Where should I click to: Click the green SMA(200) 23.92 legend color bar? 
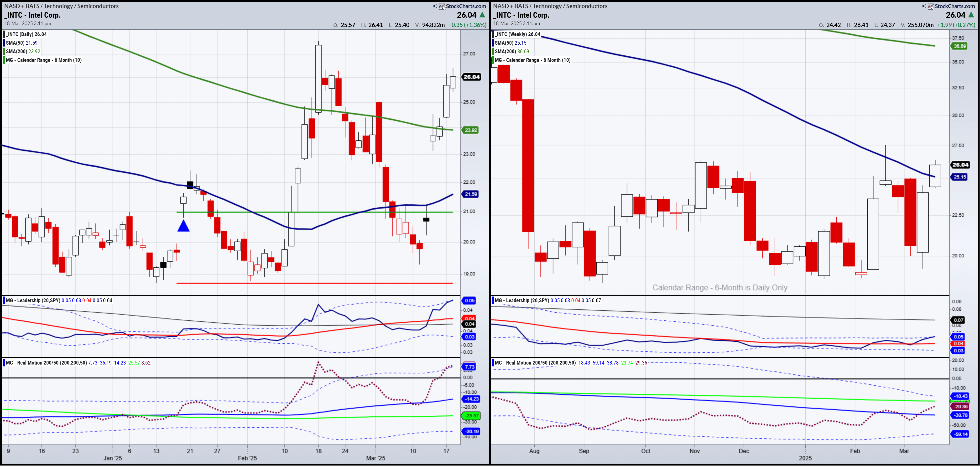coord(4,51)
